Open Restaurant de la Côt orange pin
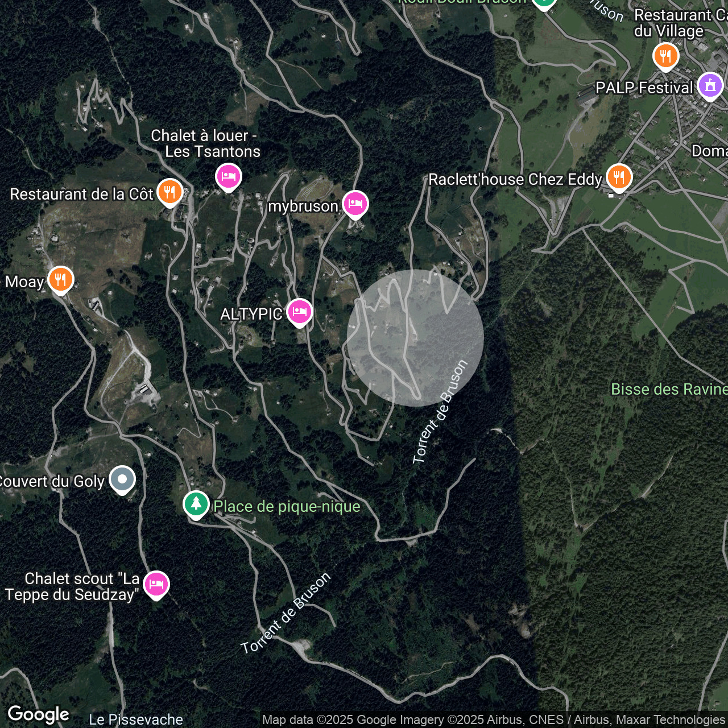The width and height of the screenshot is (728, 728). pyautogui.click(x=169, y=192)
